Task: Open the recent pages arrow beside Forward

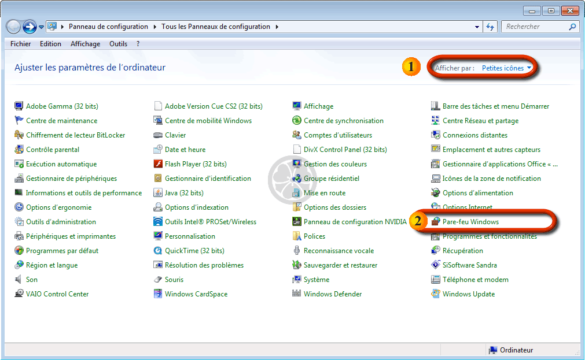Action: click(x=41, y=27)
